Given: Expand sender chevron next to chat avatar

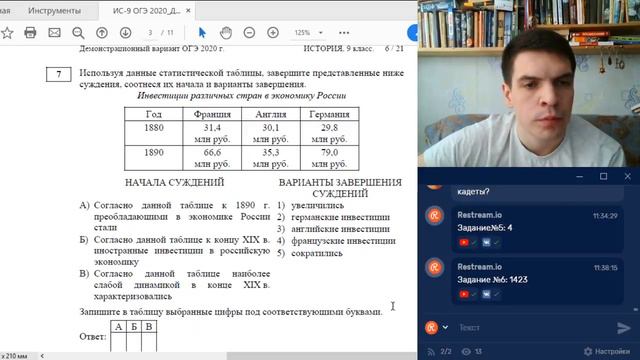Looking at the screenshot, I should [x=445, y=327].
